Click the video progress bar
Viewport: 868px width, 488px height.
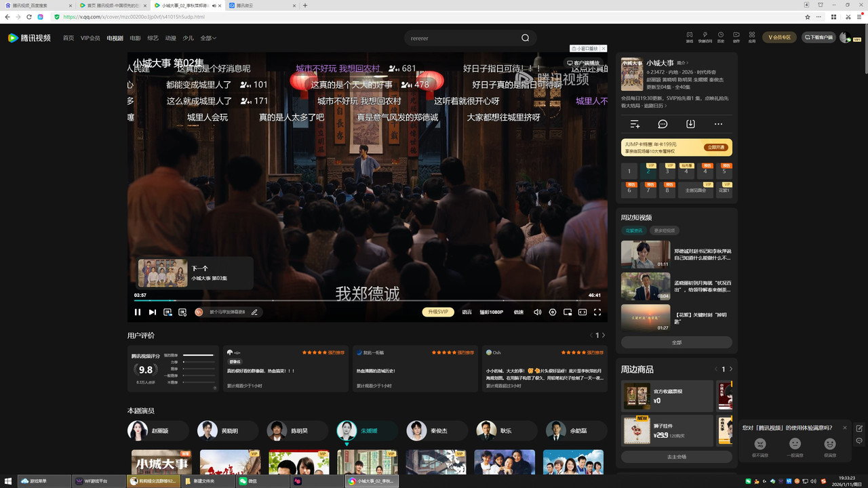(x=368, y=300)
